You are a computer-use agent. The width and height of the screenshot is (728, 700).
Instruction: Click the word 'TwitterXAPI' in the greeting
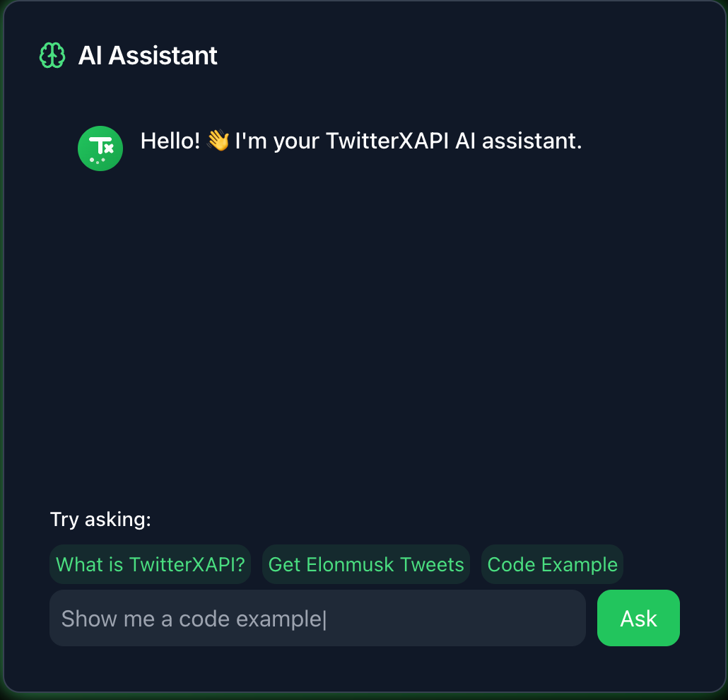[x=387, y=141]
